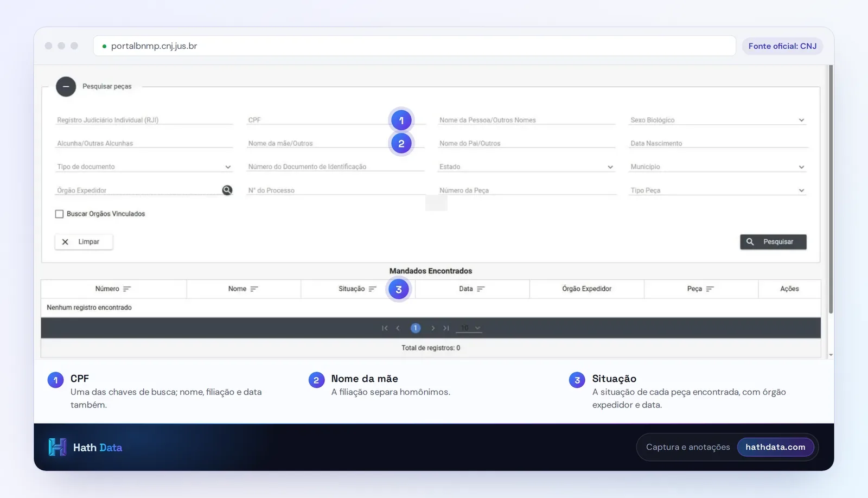Sort by Nome column icon

click(254, 289)
